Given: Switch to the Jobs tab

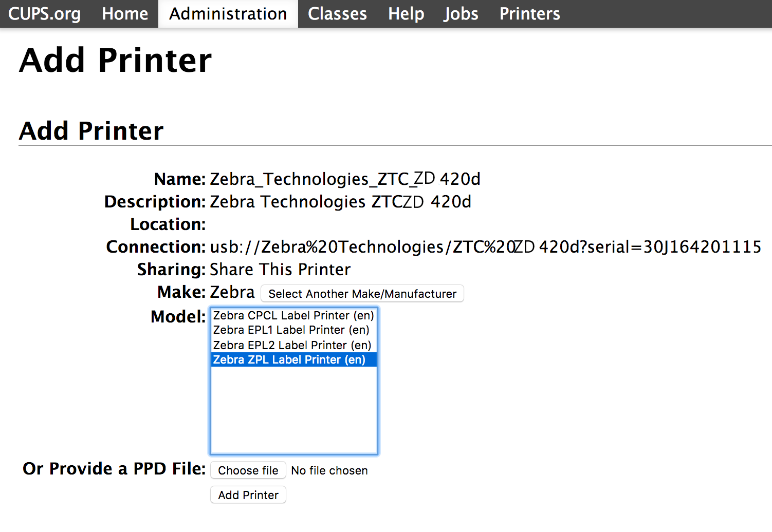Looking at the screenshot, I should (461, 14).
